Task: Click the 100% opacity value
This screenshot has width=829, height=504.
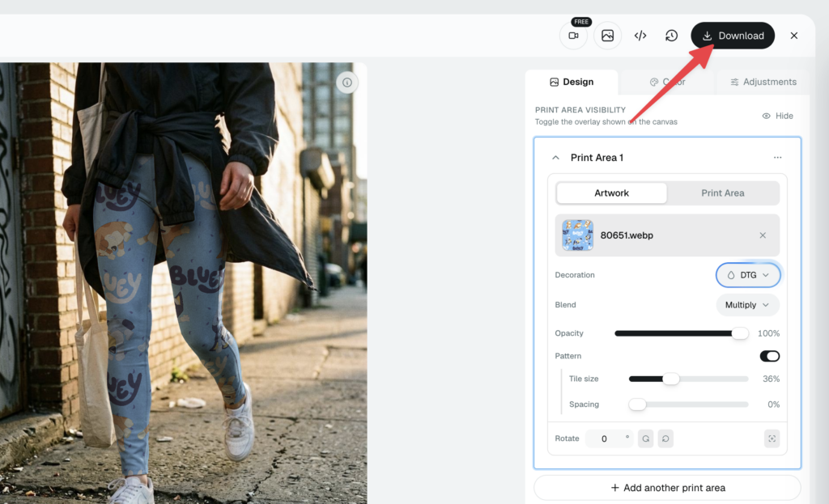Action: pyautogui.click(x=768, y=333)
